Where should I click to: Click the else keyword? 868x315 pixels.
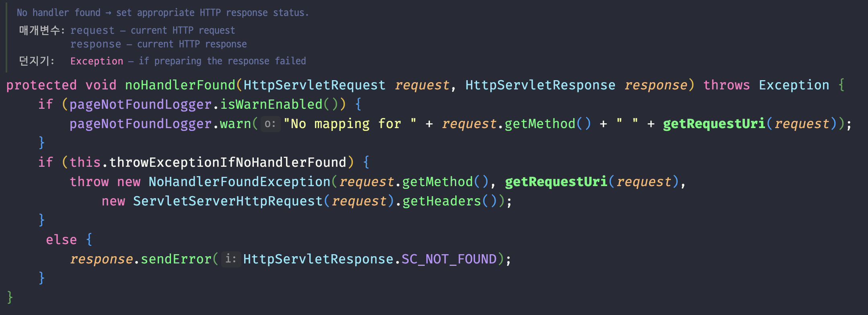coord(61,240)
